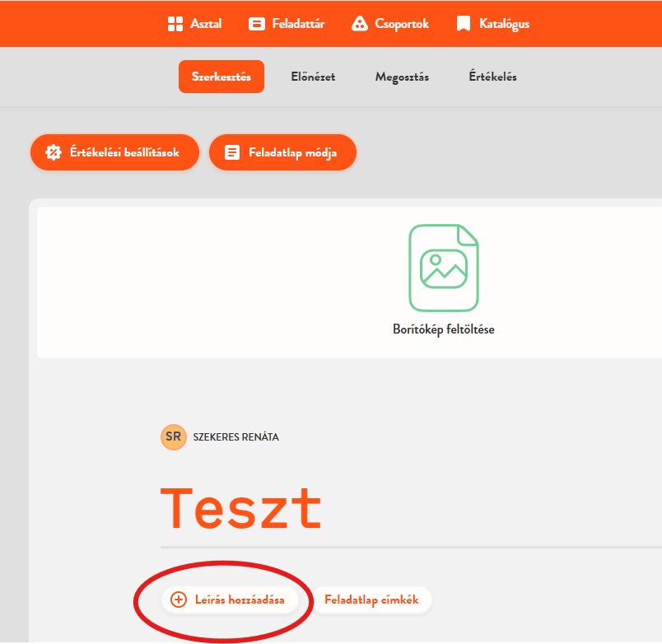The image size is (662, 644).
Task: Click the SR user avatar
Action: pyautogui.click(x=173, y=436)
